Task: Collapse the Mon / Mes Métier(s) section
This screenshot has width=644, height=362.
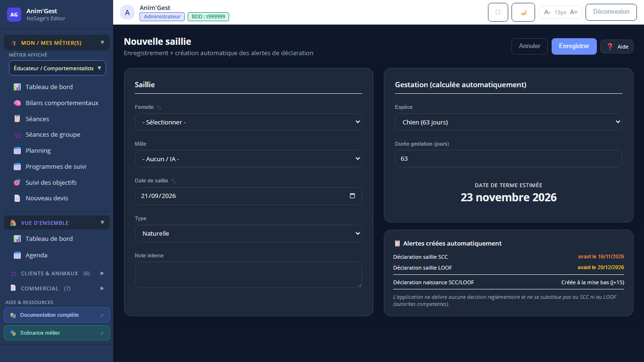Action: click(57, 43)
